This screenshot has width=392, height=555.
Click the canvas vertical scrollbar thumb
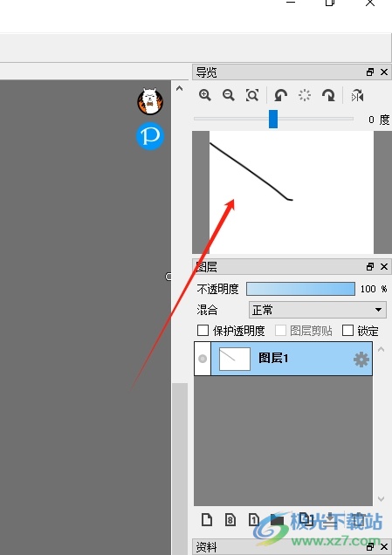[x=180, y=469]
